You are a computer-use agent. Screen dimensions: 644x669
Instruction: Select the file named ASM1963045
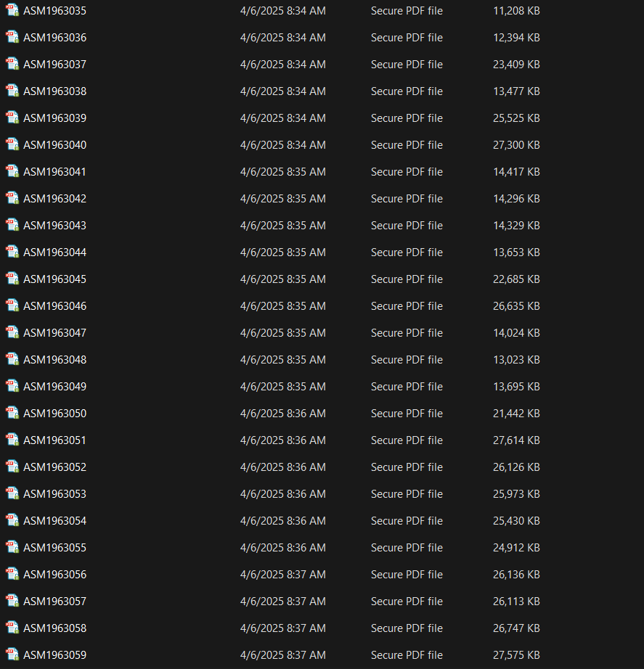coord(54,279)
